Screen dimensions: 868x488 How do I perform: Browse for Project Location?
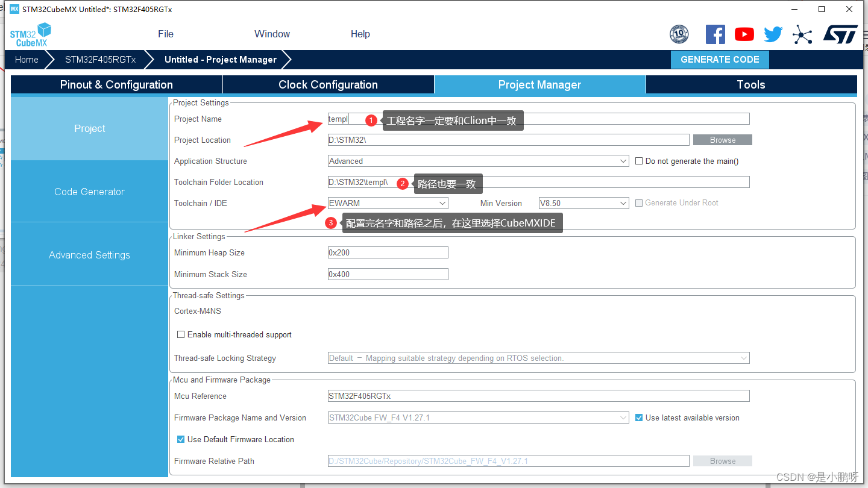723,140
